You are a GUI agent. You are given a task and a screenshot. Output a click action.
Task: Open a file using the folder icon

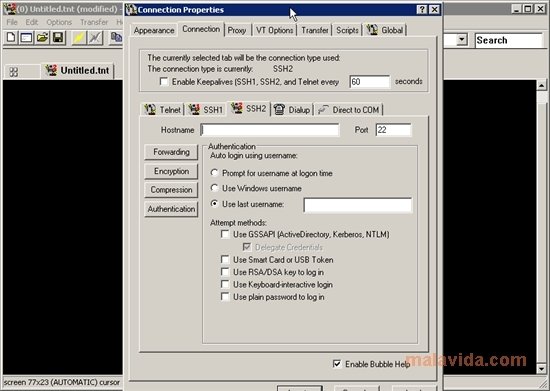click(42, 38)
